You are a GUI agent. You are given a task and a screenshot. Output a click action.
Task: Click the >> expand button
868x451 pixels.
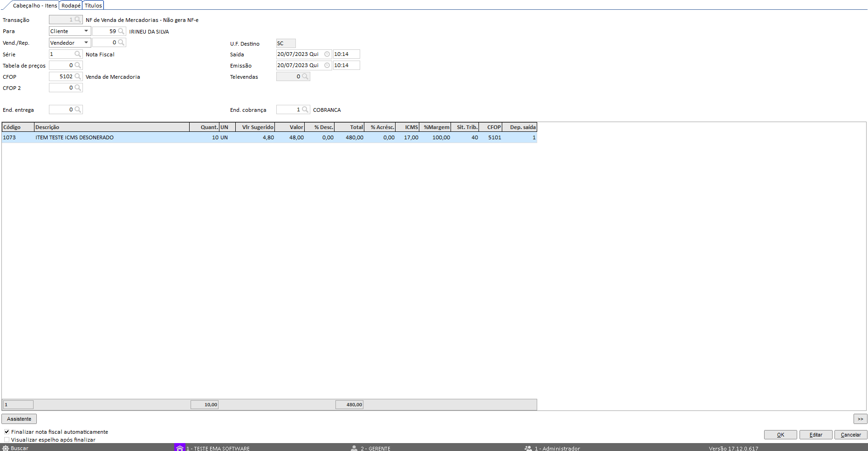pos(860,419)
